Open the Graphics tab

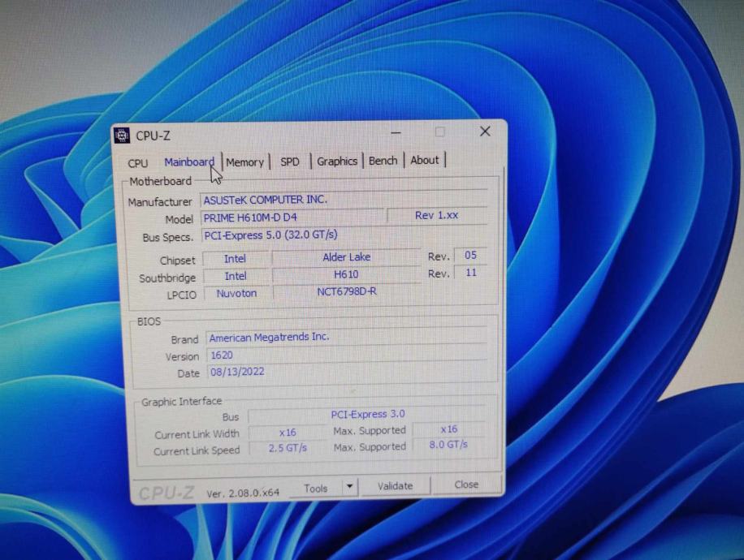(x=337, y=162)
